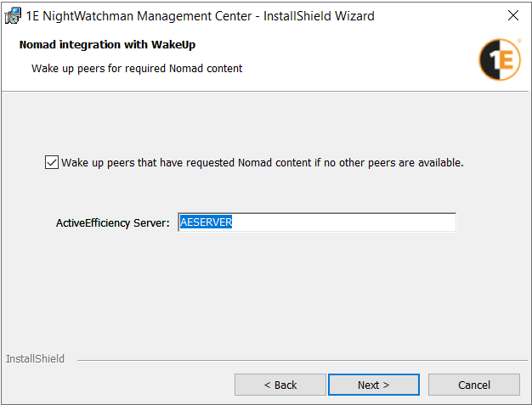Image resolution: width=532 pixels, height=405 pixels.
Task: Click the empty gray area below the server field
Action: pos(265,289)
